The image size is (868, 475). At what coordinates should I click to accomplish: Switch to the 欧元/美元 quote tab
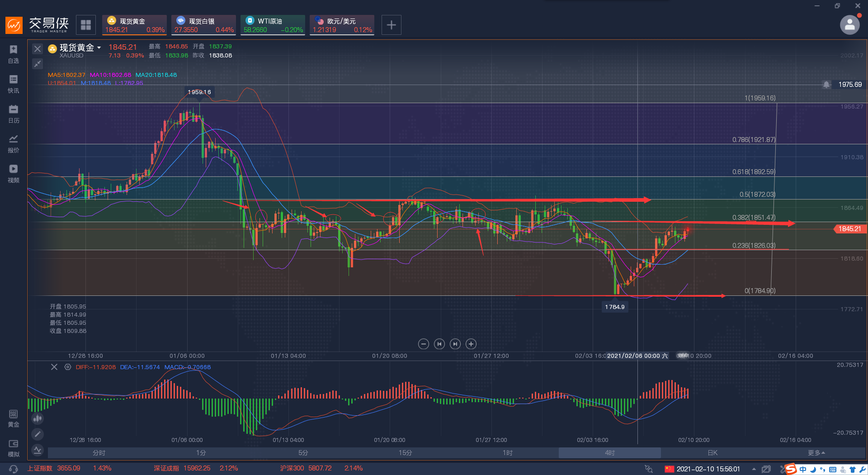pos(342,25)
